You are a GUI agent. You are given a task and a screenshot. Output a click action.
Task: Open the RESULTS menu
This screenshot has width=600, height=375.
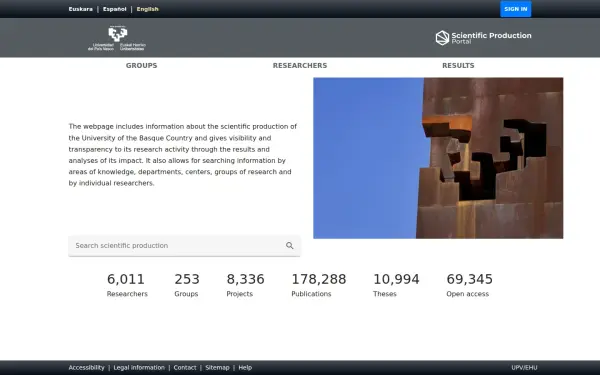458,65
